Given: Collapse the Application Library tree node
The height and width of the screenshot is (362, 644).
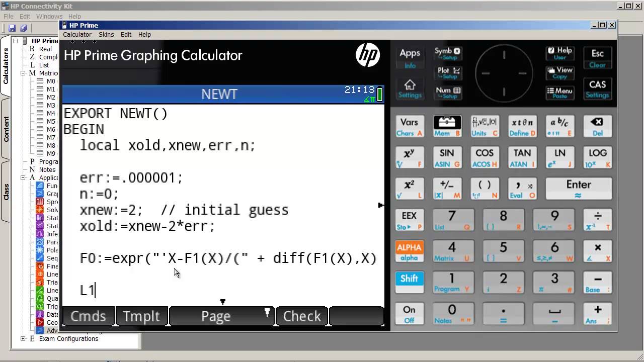Looking at the screenshot, I should point(23,177).
